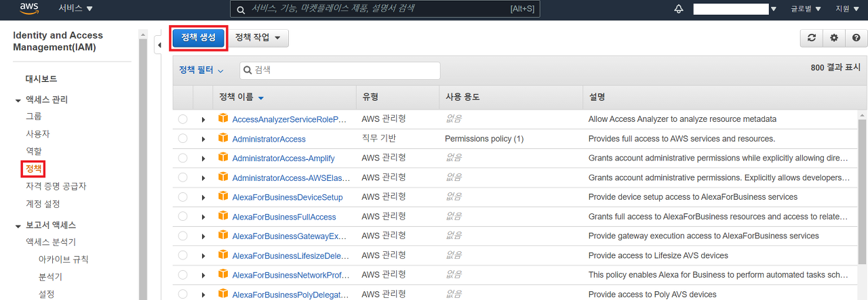Select the AlexaForBusinessGatewayEx… radio button
Viewport: 868px width, 300px height.
[x=182, y=236]
